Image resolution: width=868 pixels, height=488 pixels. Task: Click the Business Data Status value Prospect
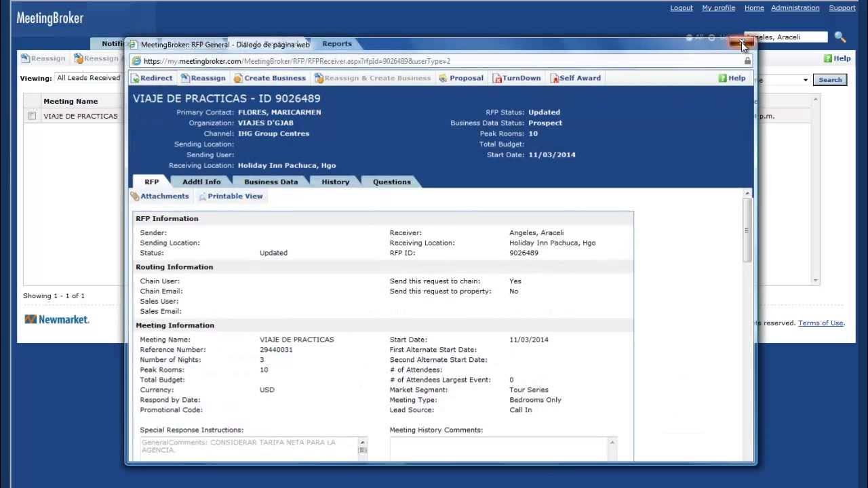point(545,123)
